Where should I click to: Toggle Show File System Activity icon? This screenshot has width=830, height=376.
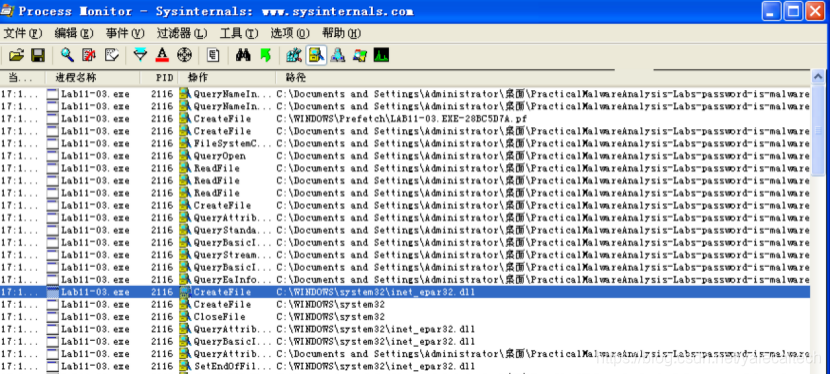tap(316, 55)
